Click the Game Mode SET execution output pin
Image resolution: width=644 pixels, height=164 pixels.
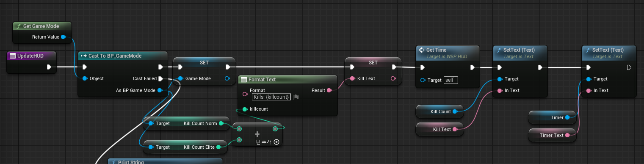point(228,67)
